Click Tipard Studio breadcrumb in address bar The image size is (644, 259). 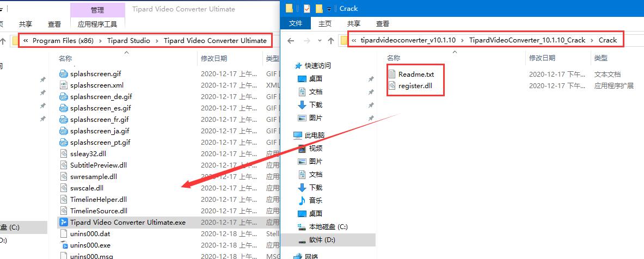coord(128,41)
